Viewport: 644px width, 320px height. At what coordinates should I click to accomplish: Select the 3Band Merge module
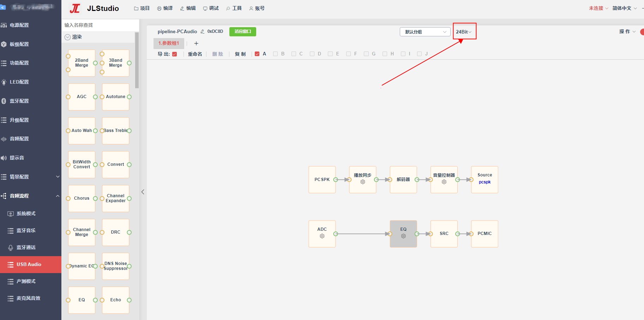(x=116, y=63)
